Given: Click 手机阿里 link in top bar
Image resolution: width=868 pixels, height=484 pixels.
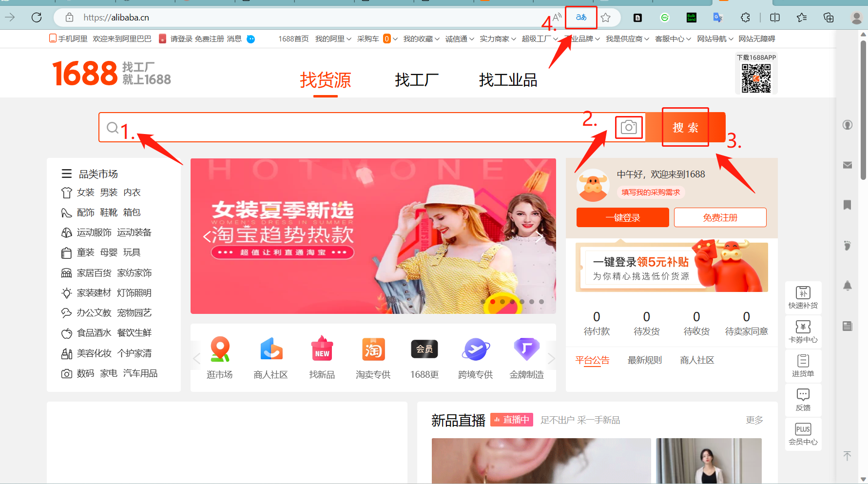Looking at the screenshot, I should [69, 39].
